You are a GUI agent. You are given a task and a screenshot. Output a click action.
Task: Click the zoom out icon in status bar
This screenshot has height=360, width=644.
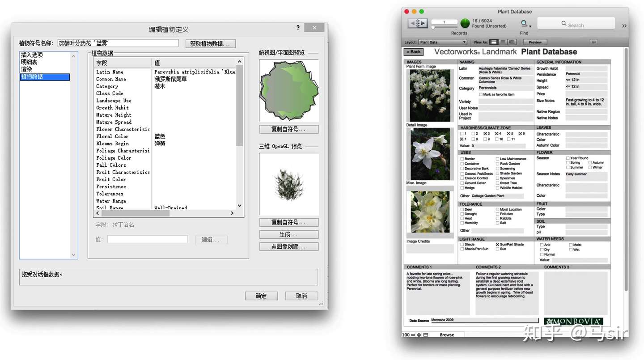coord(413,335)
